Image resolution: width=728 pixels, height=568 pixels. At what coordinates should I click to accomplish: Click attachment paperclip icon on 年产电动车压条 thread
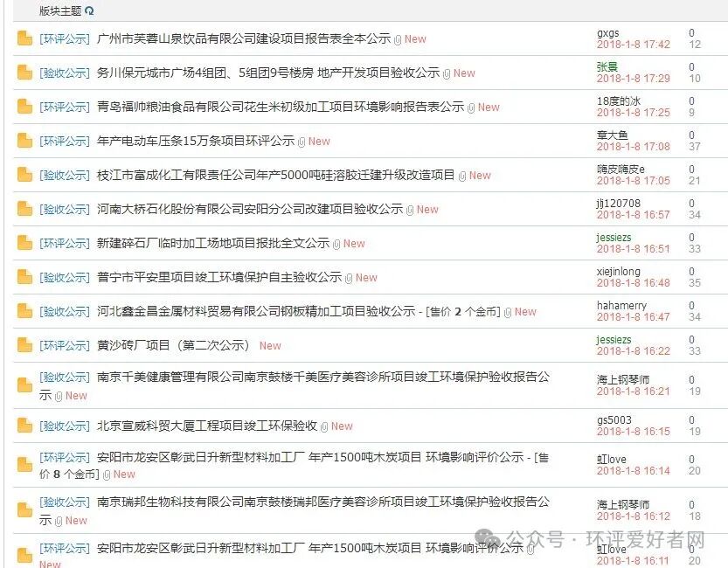(x=302, y=142)
